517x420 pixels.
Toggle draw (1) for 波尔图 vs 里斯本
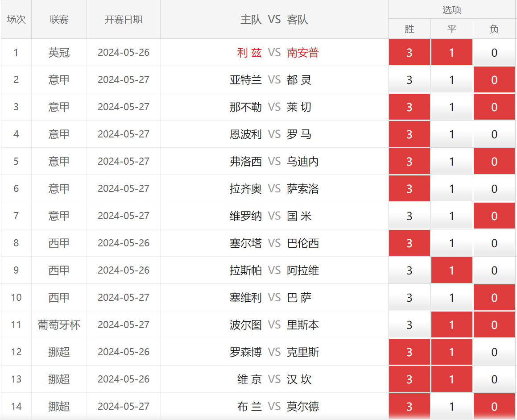tap(452, 324)
